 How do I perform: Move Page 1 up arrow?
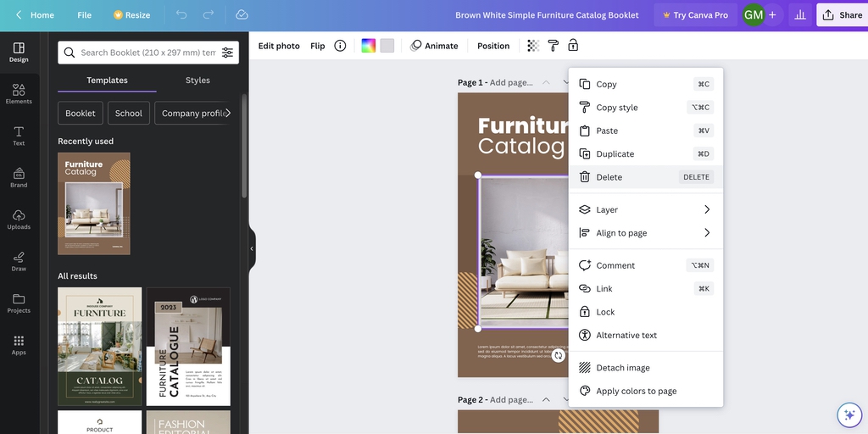click(546, 82)
